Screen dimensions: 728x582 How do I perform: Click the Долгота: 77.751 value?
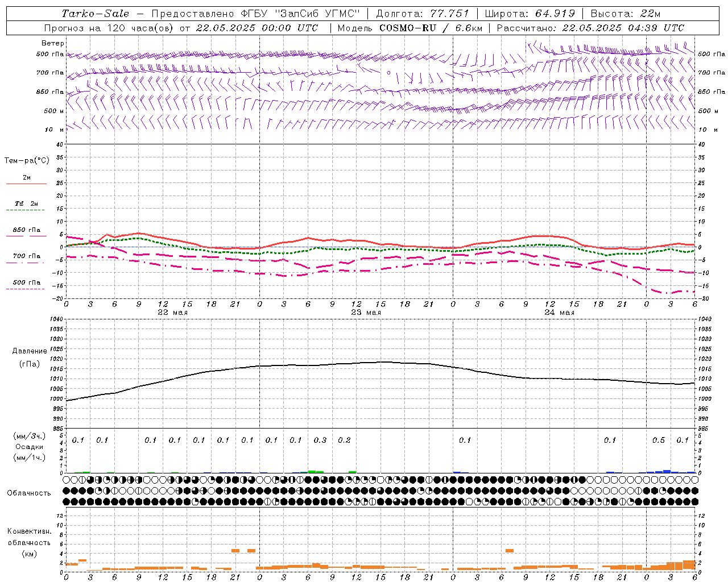pyautogui.click(x=423, y=14)
